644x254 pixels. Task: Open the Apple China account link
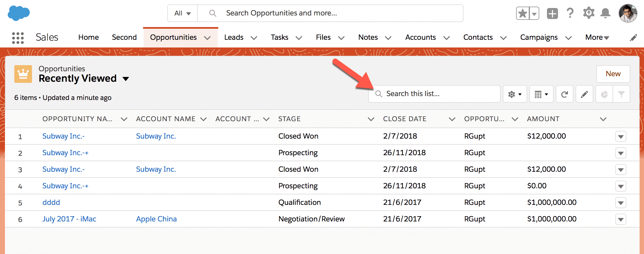coord(156,219)
